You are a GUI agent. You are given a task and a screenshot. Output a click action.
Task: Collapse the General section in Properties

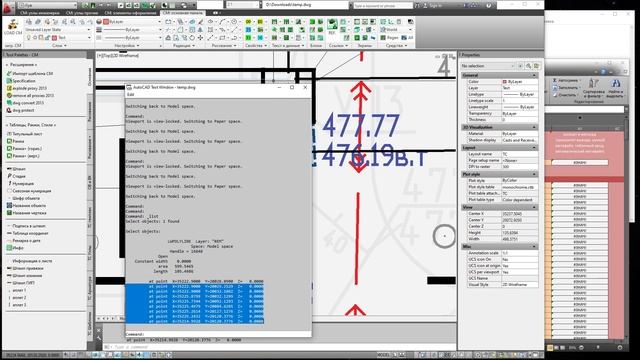point(534,76)
